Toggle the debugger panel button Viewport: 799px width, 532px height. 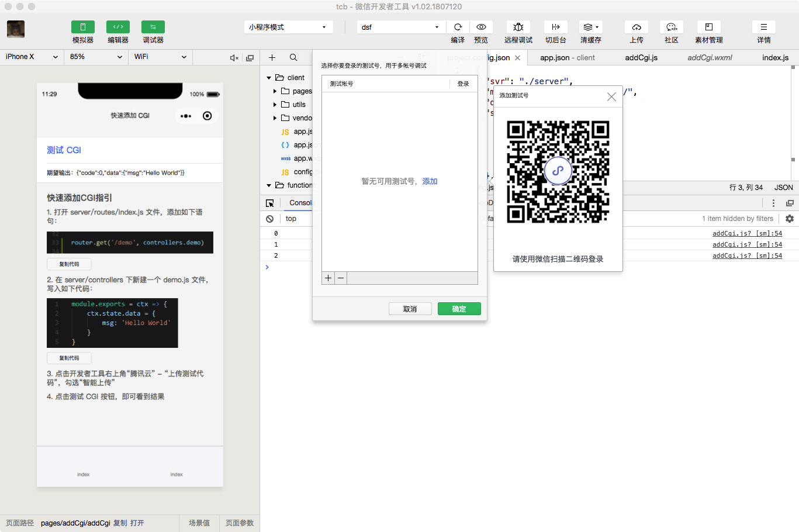[x=153, y=27]
